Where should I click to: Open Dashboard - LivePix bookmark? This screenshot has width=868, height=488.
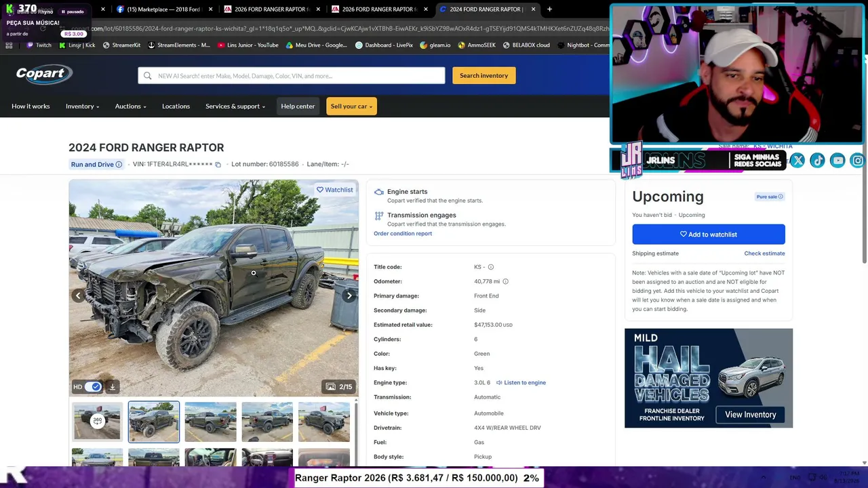point(384,45)
